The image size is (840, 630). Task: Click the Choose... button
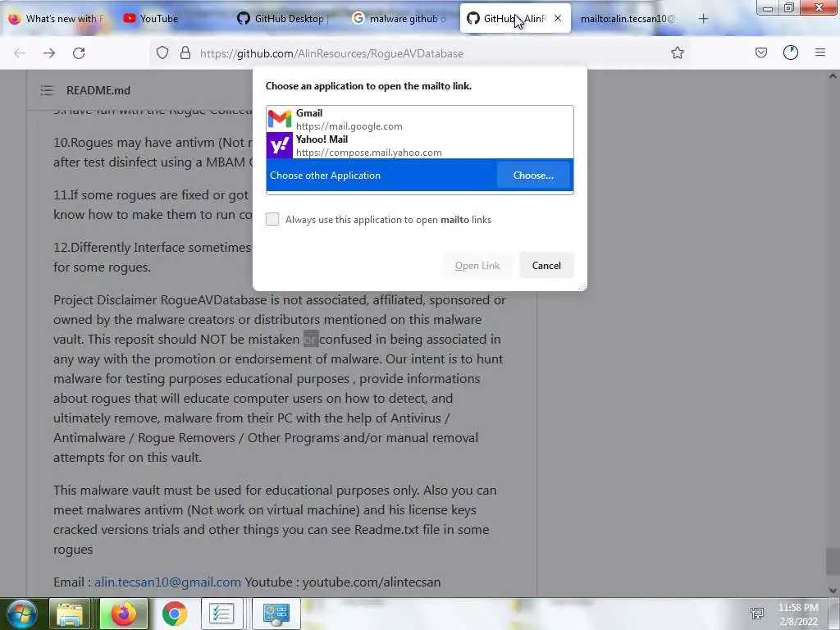[x=533, y=176]
